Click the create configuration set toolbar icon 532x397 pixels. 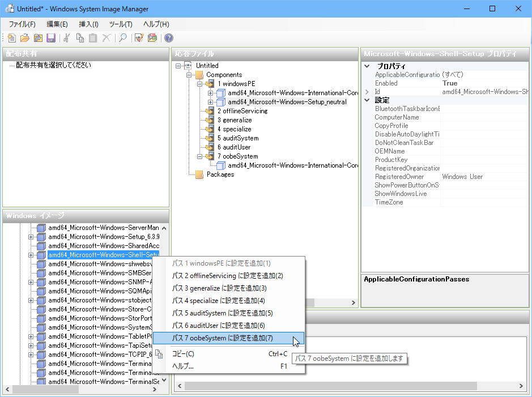(x=152, y=38)
